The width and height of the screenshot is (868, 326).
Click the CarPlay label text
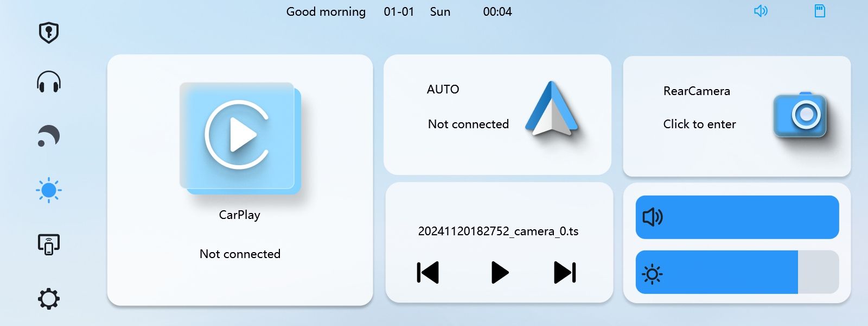click(x=240, y=215)
